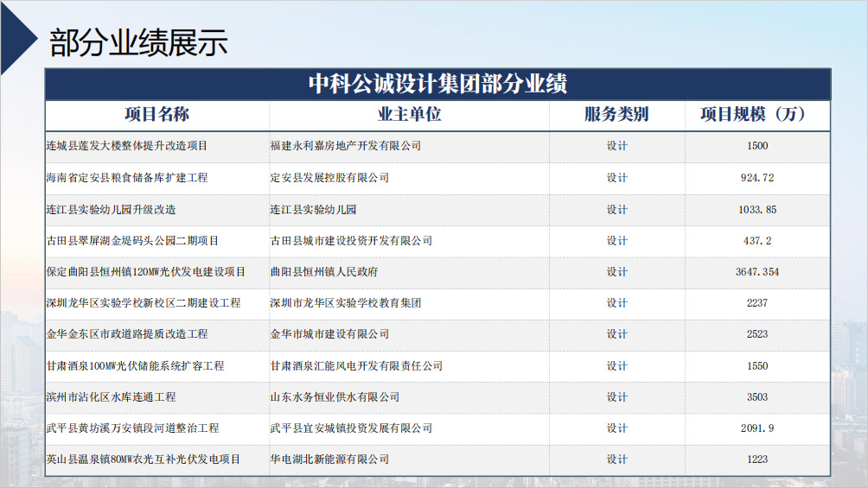This screenshot has width=868, height=488.
Task: Select the 业主单位 column header
Action: point(409,115)
